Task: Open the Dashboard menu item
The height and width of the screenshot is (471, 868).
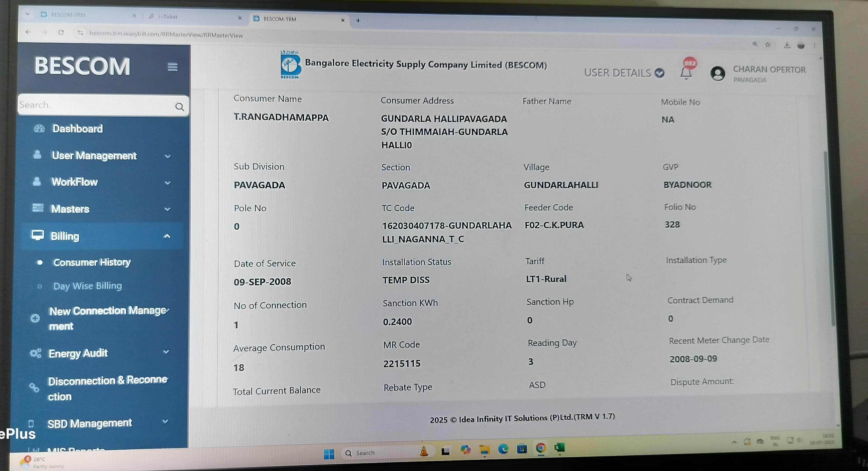Action: pos(77,128)
